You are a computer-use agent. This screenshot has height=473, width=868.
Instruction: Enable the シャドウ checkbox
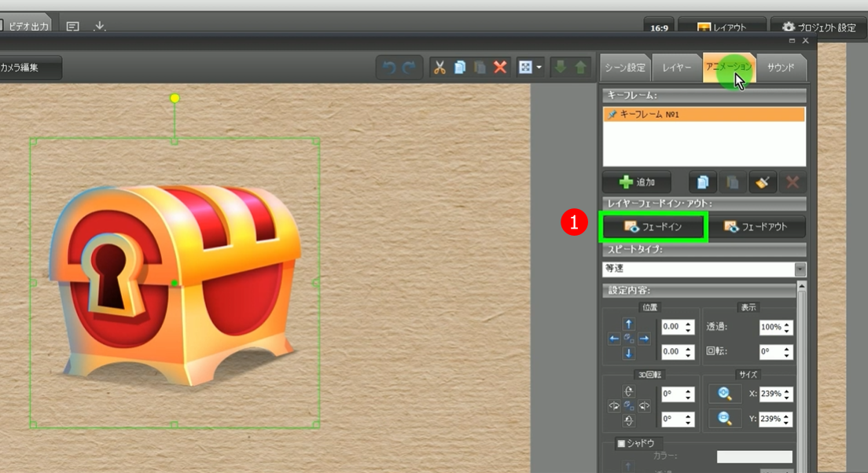(x=621, y=444)
